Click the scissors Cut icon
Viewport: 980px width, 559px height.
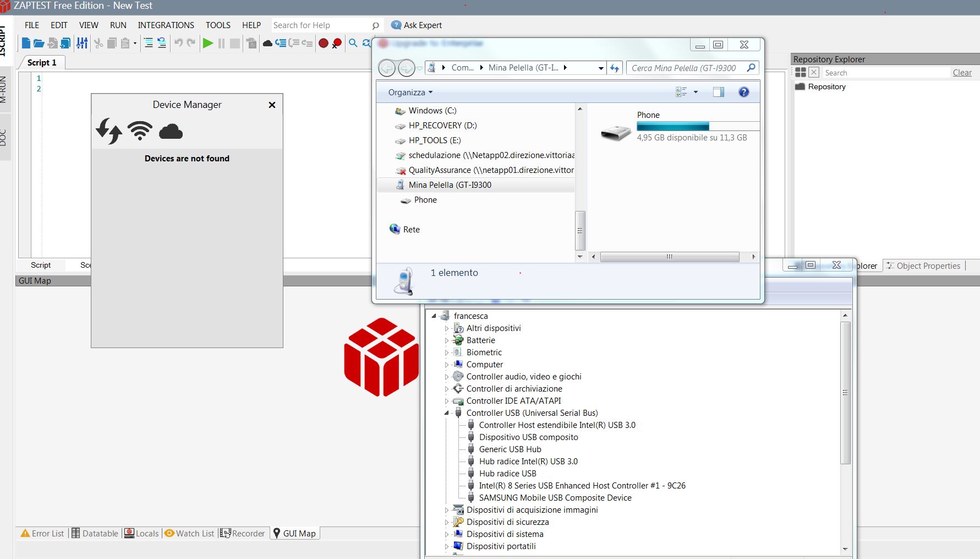pyautogui.click(x=99, y=43)
